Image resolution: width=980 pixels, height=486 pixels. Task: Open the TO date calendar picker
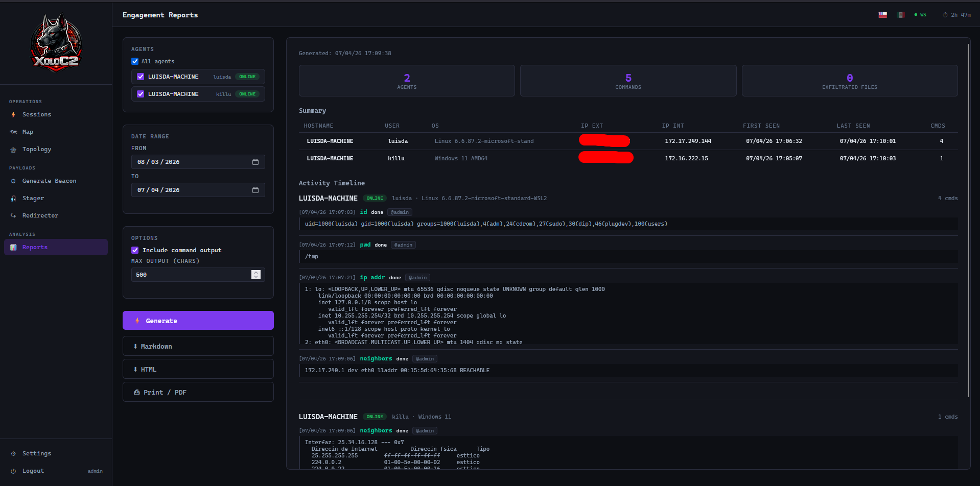(255, 190)
